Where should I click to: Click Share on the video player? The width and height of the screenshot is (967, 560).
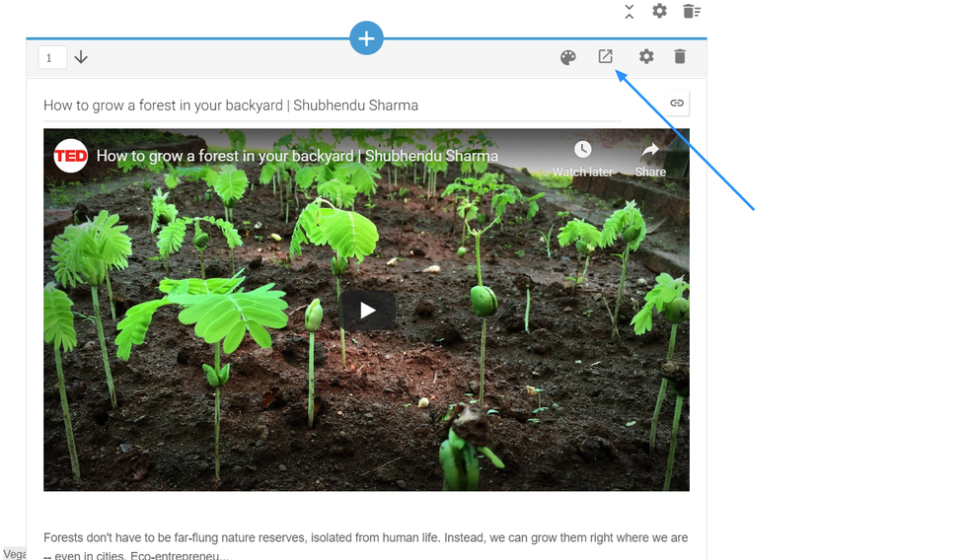click(650, 157)
